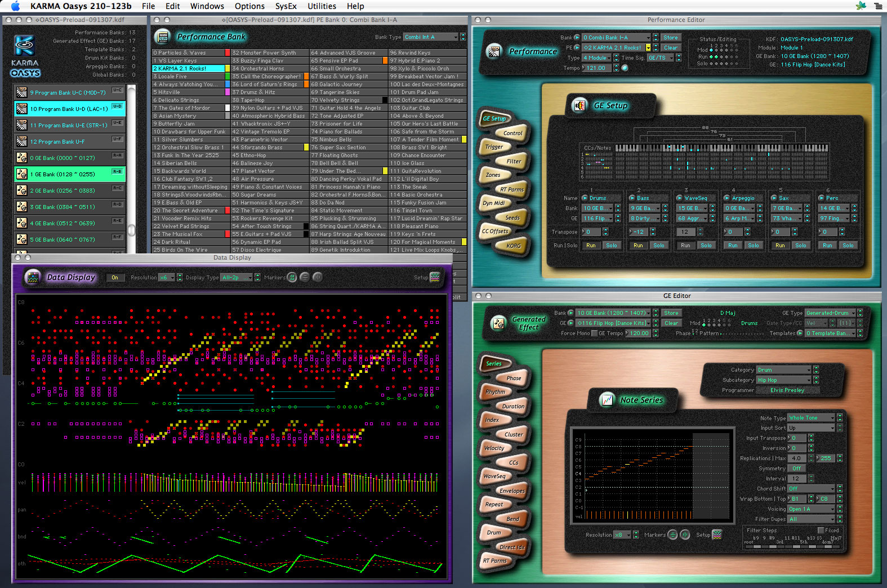The width and height of the screenshot is (887, 588).
Task: Click the first Data Display marker icon
Action: [x=292, y=277]
